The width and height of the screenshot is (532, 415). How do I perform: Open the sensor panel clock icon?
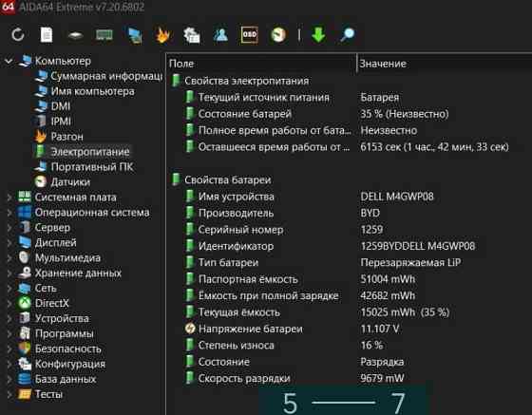(x=278, y=34)
